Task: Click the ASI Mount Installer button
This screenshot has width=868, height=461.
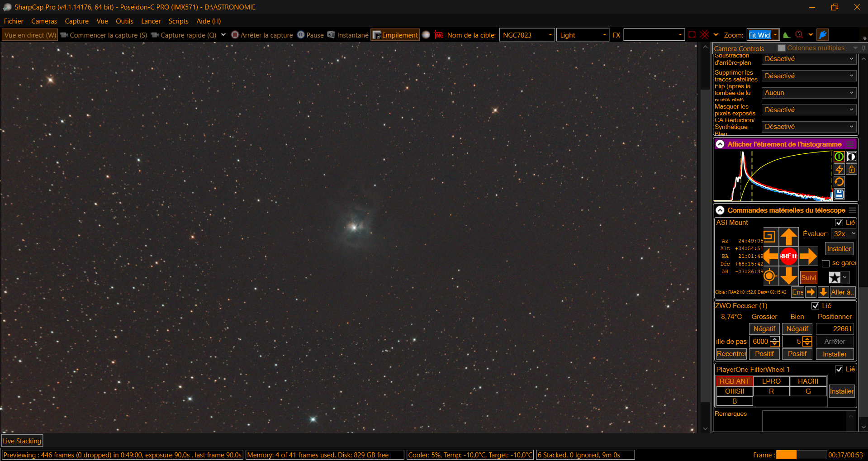Action: (839, 249)
